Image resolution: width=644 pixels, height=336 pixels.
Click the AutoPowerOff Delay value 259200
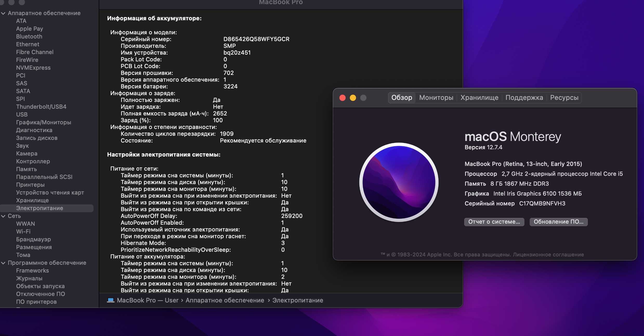[292, 216]
